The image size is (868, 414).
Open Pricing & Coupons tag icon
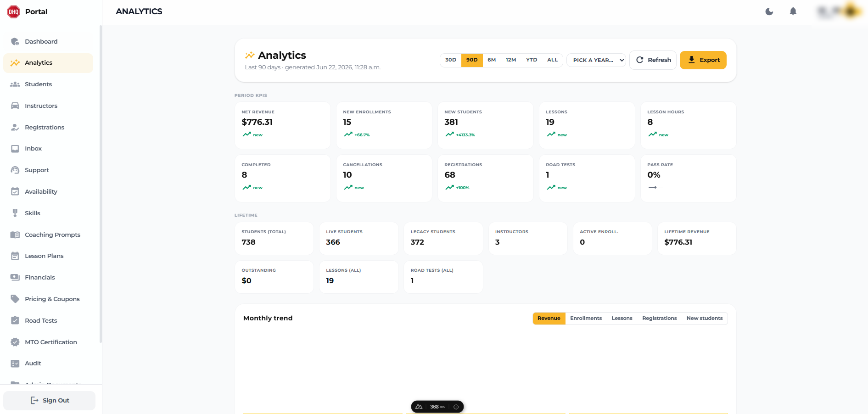[x=15, y=299]
